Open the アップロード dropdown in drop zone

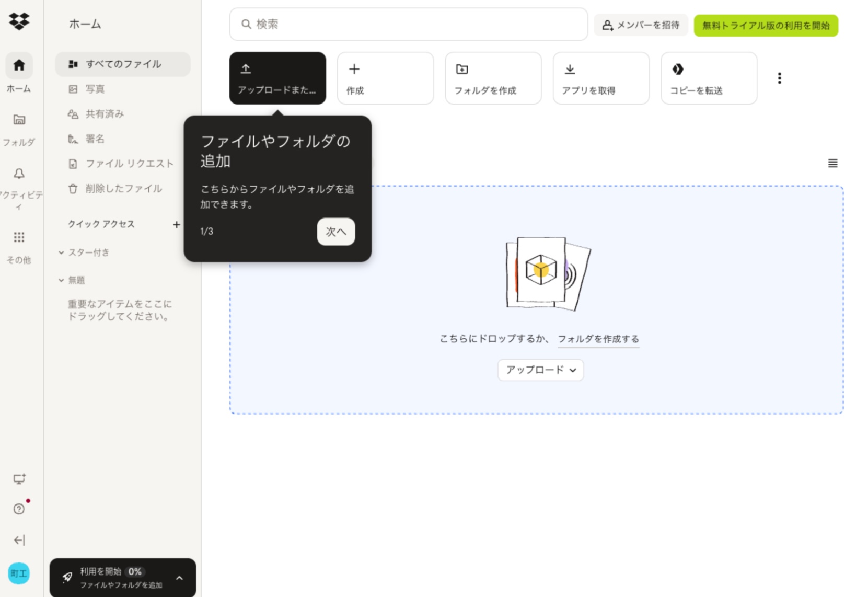click(x=540, y=370)
